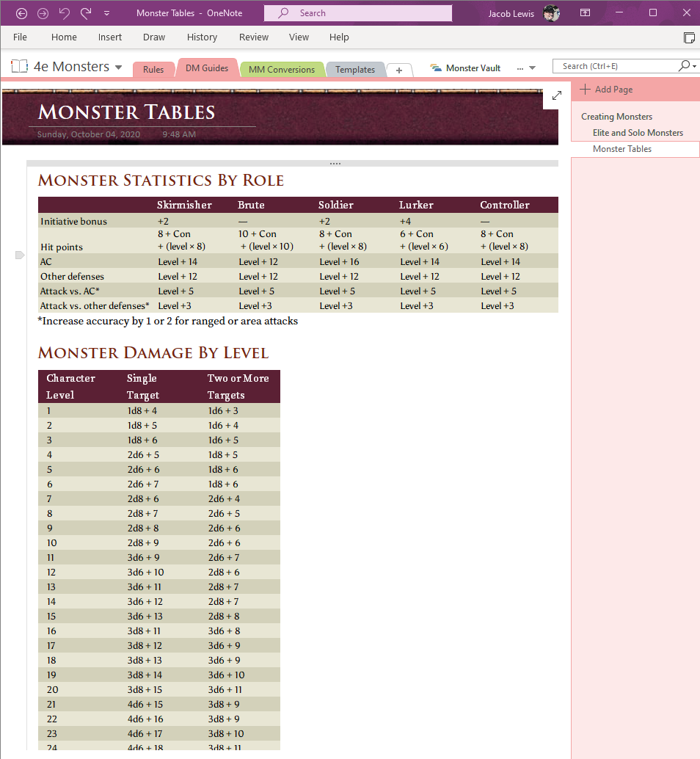Viewport: 700px width, 759px height.
Task: Open the File menu
Action: click(20, 37)
